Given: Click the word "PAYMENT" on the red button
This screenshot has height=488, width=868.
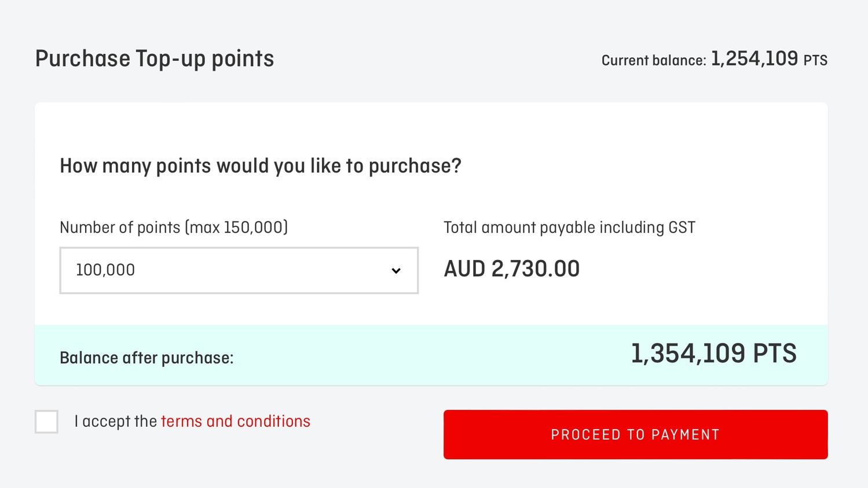Looking at the screenshot, I should pyautogui.click(x=685, y=435).
